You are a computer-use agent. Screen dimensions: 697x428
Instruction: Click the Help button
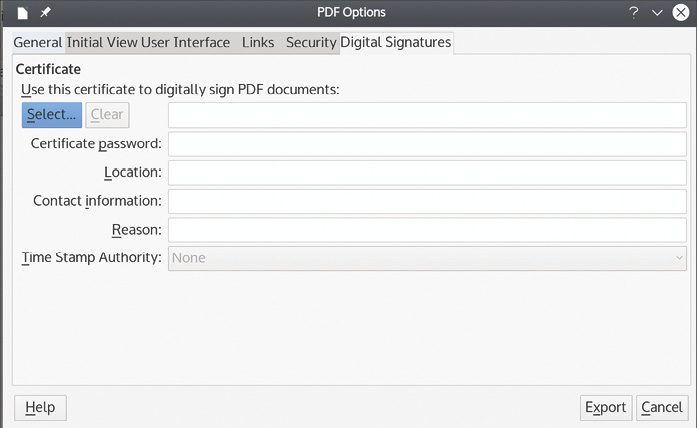[x=40, y=408]
